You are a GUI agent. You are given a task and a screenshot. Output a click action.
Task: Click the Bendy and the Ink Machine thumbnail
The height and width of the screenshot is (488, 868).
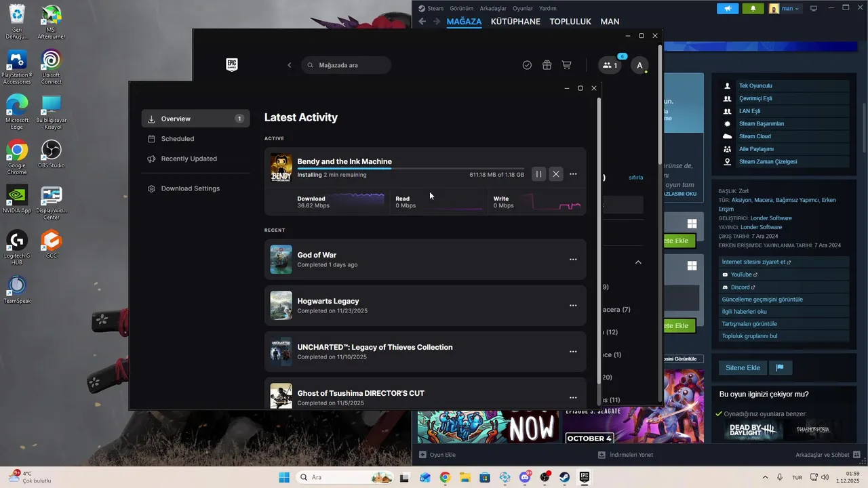pyautogui.click(x=281, y=168)
